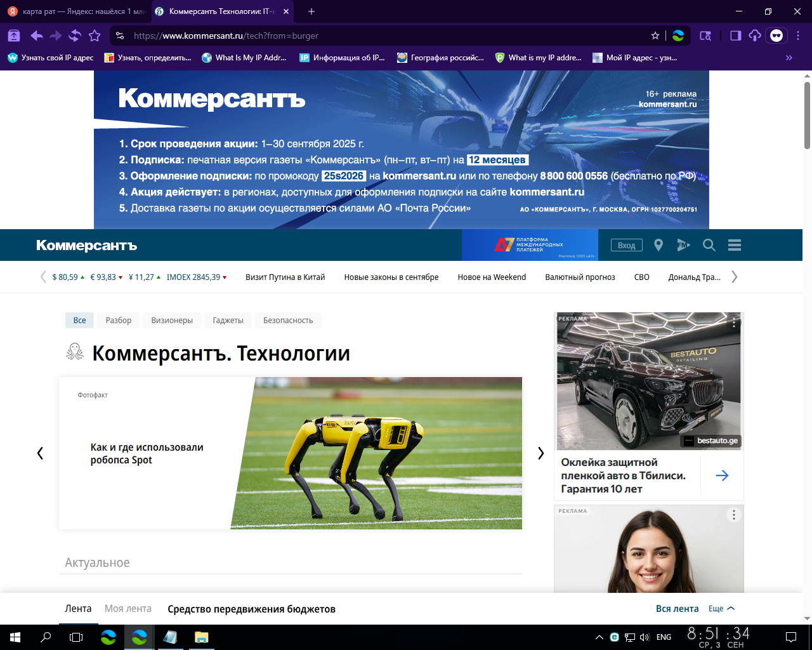Show more bookmarks via double chevron
This screenshot has width=812, height=650.
tap(789, 58)
